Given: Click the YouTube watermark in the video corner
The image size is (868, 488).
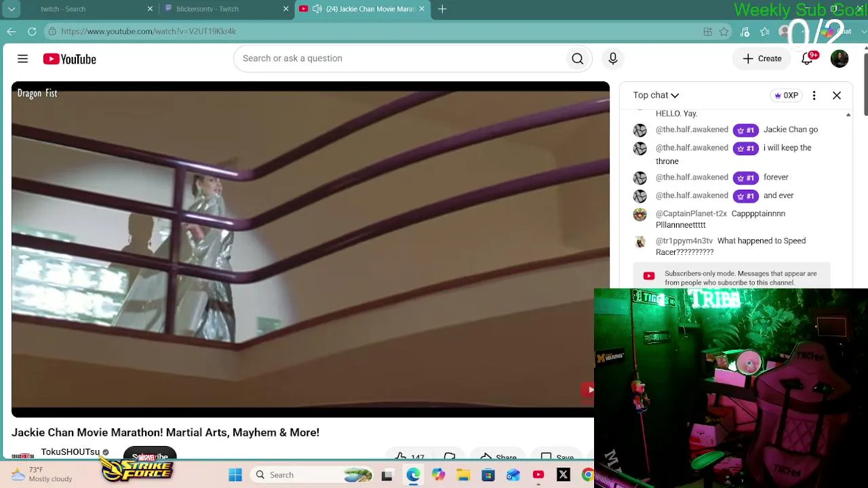Looking at the screenshot, I should [587, 390].
